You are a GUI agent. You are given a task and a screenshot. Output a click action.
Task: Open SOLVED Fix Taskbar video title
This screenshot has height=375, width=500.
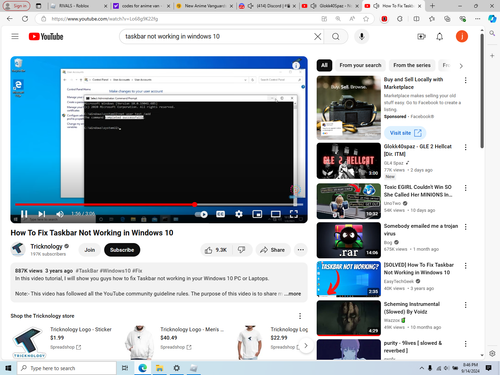click(419, 269)
